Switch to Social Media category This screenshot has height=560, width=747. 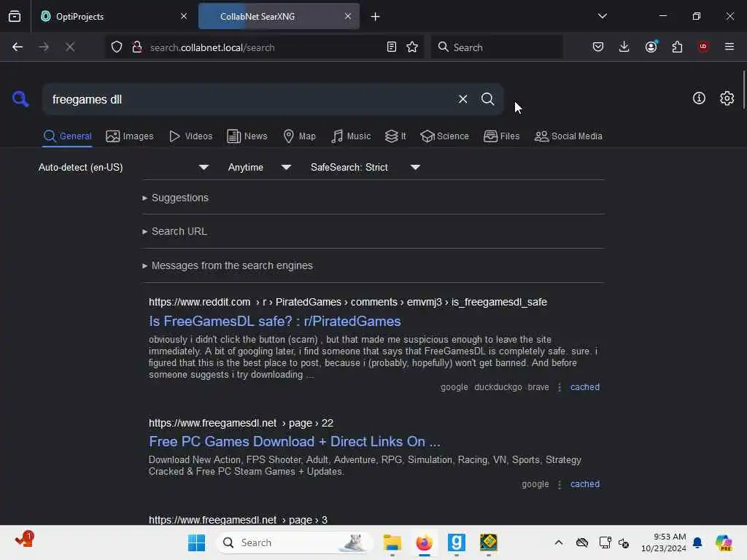click(568, 136)
